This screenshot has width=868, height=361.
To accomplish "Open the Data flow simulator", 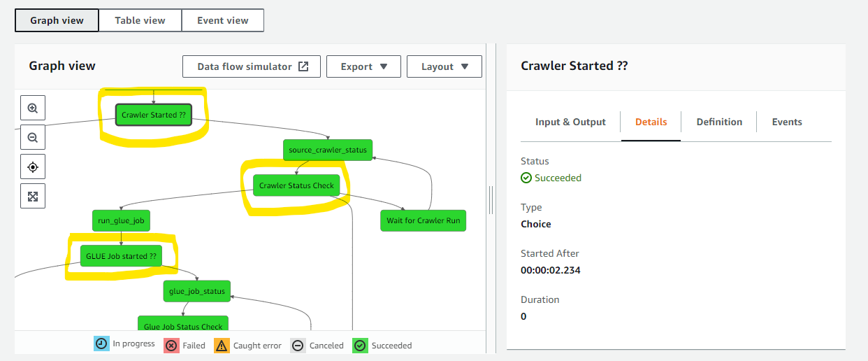I will [252, 66].
